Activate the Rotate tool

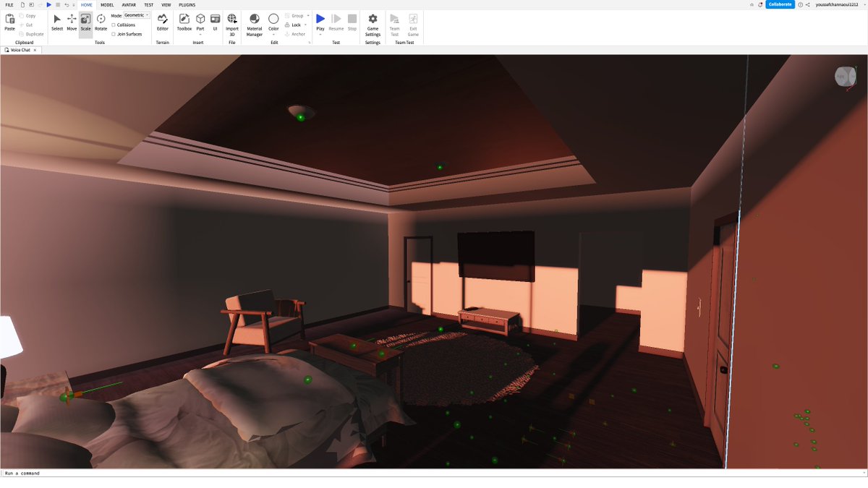[101, 23]
